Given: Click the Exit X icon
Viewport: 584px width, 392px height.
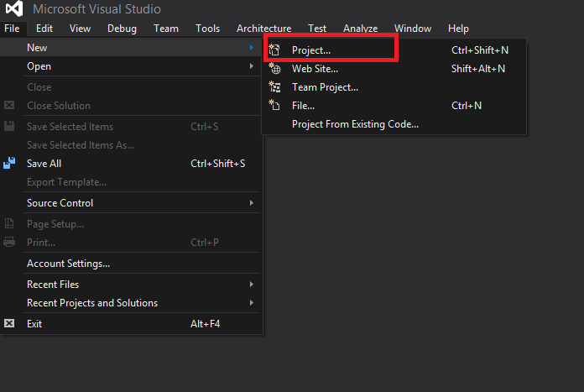Looking at the screenshot, I should pyautogui.click(x=9, y=323).
